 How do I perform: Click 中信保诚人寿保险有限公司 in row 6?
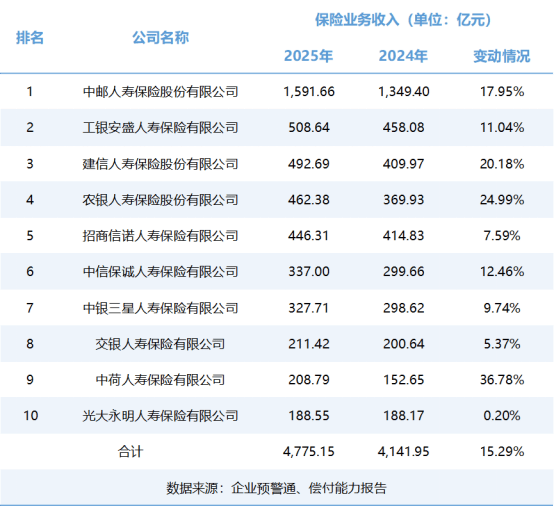(x=160, y=272)
